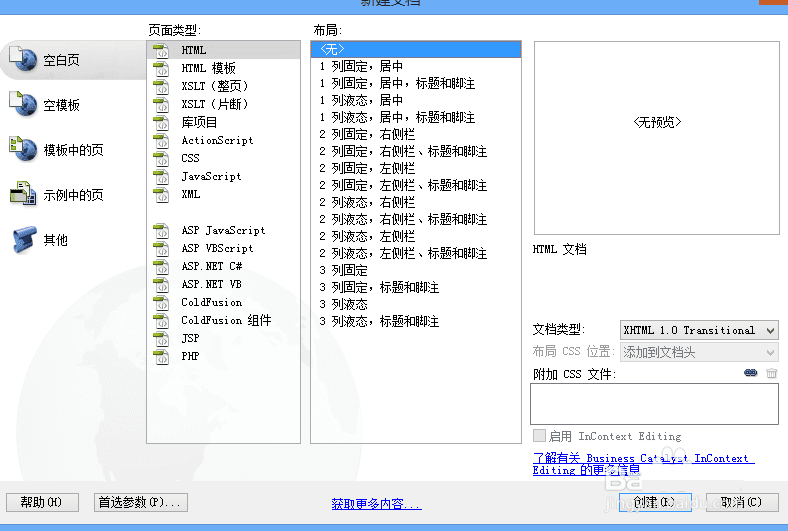Choose the 3 列液态 layout

coord(343,304)
